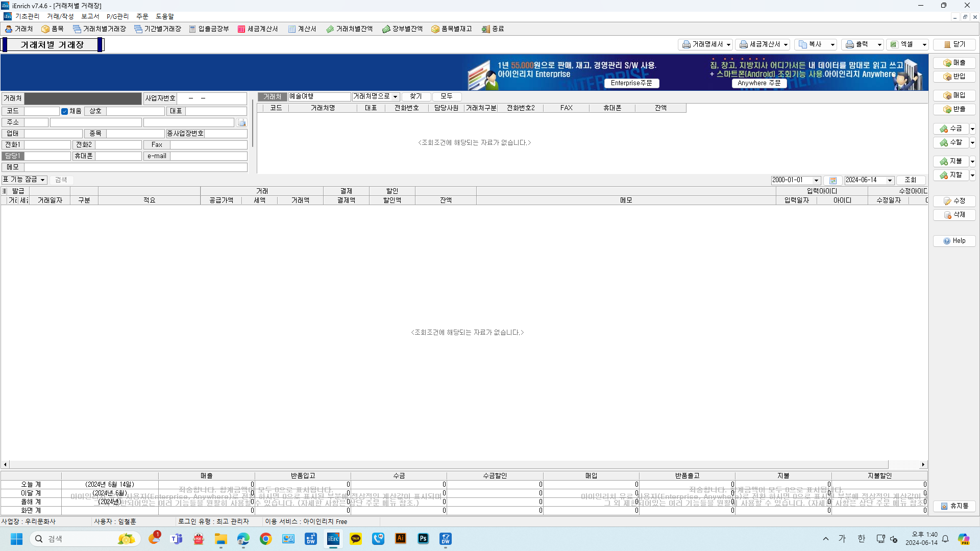980x551 pixels.
Task: Click the address search icon
Action: [x=242, y=123]
